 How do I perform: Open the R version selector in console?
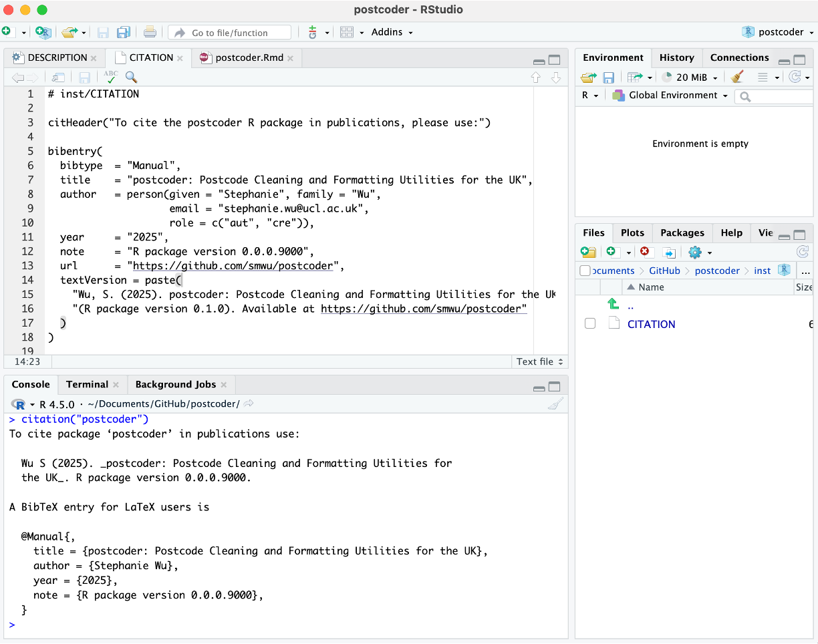point(23,404)
